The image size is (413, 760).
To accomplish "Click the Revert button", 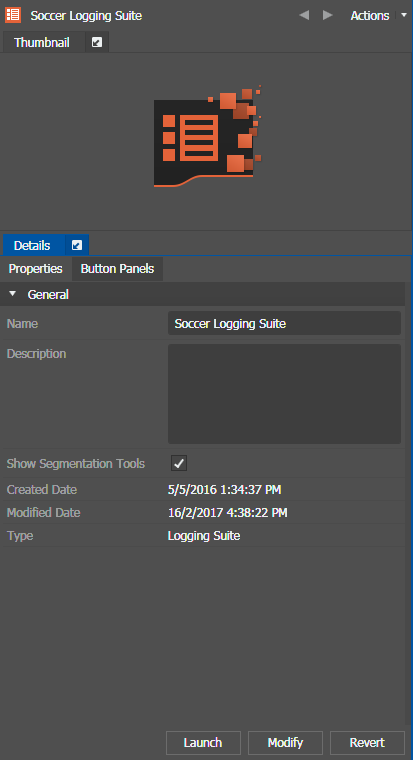I will pyautogui.click(x=367, y=743).
